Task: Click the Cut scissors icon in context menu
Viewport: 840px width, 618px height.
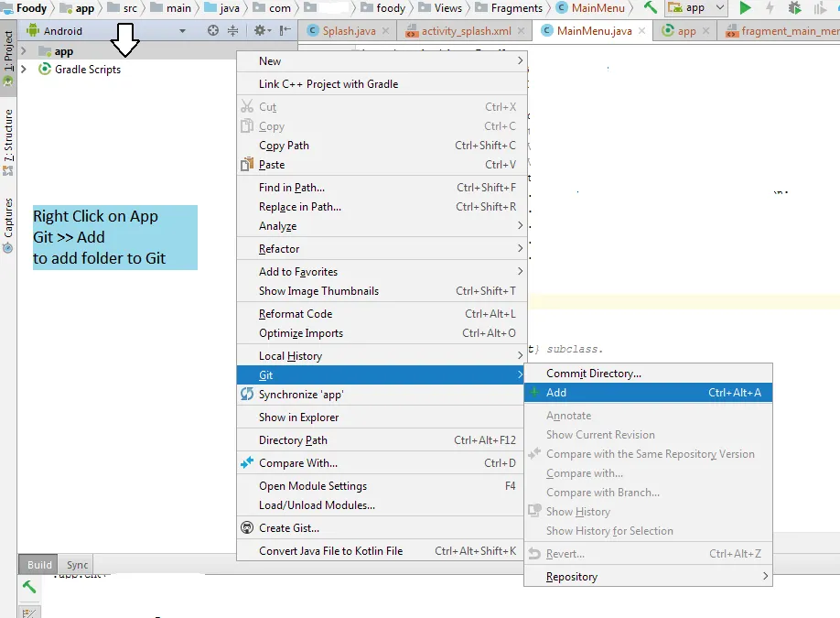Action: [247, 106]
